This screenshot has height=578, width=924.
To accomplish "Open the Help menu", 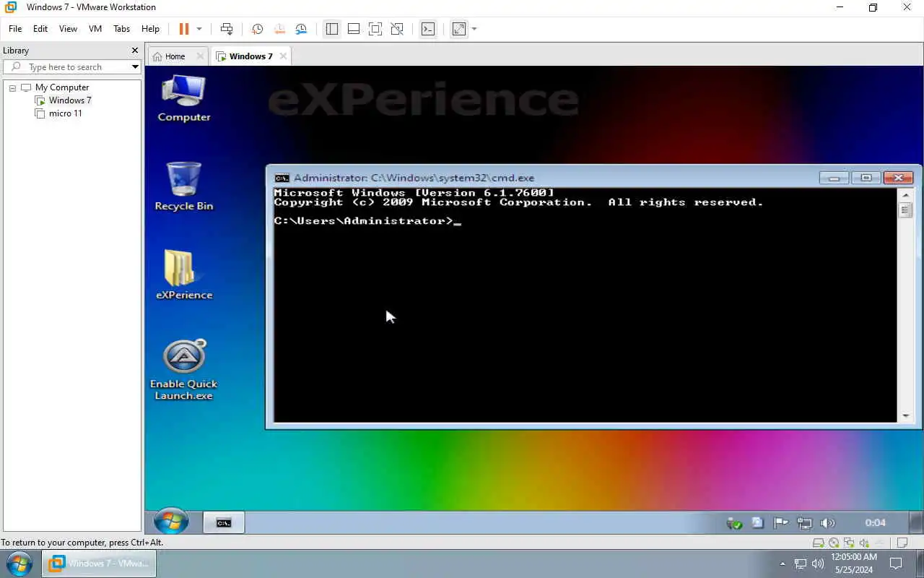I will 150,29.
